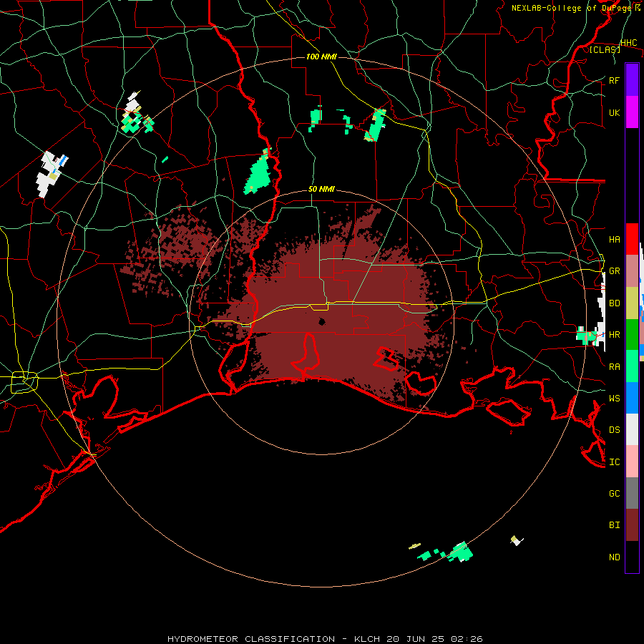Click the UK magenta legend swatch
Image resolution: width=644 pixels, height=644 pixels.
(x=632, y=112)
